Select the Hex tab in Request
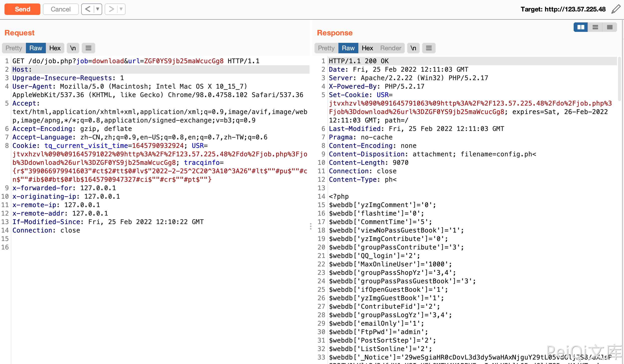Image resolution: width=624 pixels, height=364 pixels. coord(55,48)
